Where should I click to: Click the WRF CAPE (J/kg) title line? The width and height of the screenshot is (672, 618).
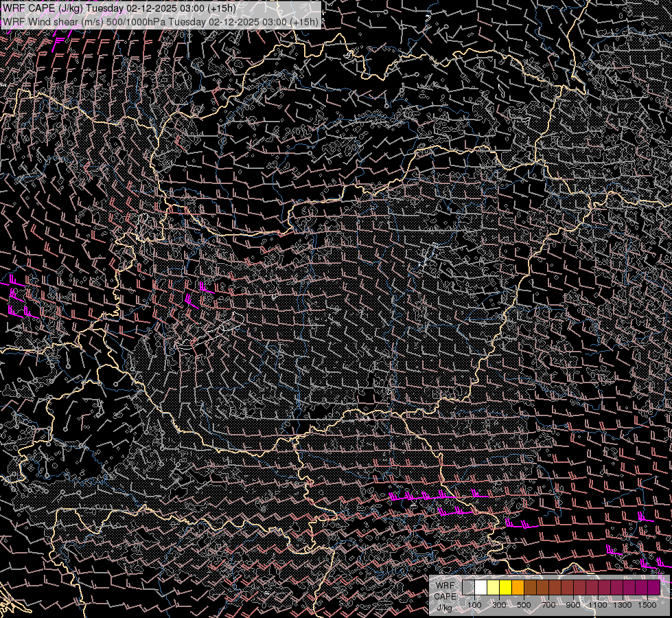pos(119,8)
